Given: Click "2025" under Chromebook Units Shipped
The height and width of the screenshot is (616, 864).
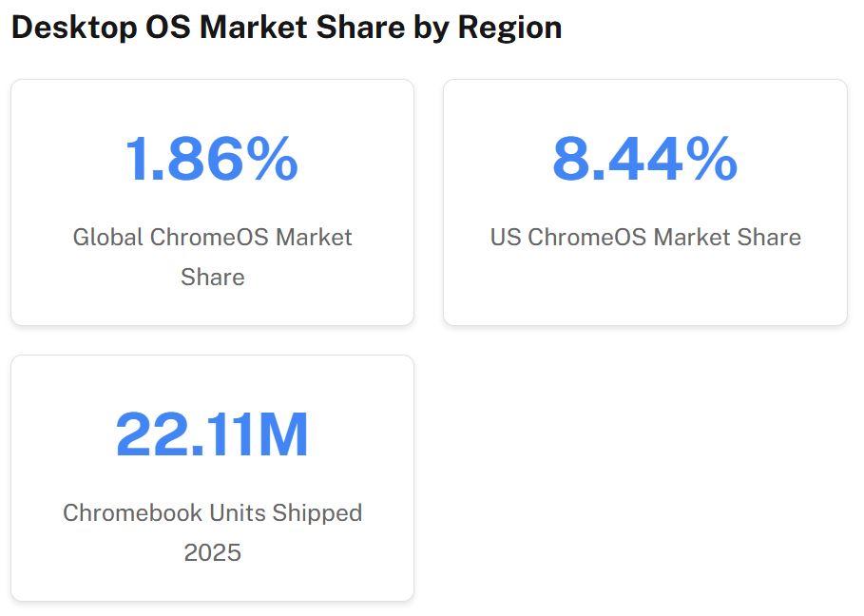Looking at the screenshot, I should point(212,552).
